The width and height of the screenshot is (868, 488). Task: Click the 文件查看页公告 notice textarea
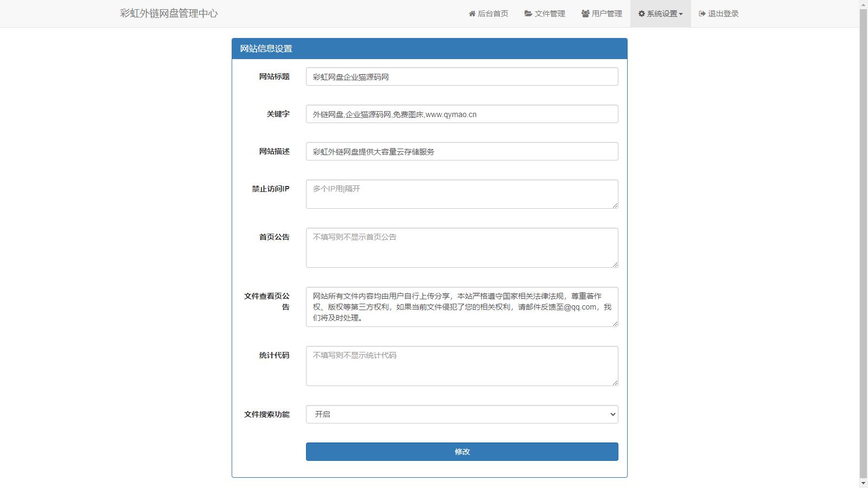pos(461,307)
